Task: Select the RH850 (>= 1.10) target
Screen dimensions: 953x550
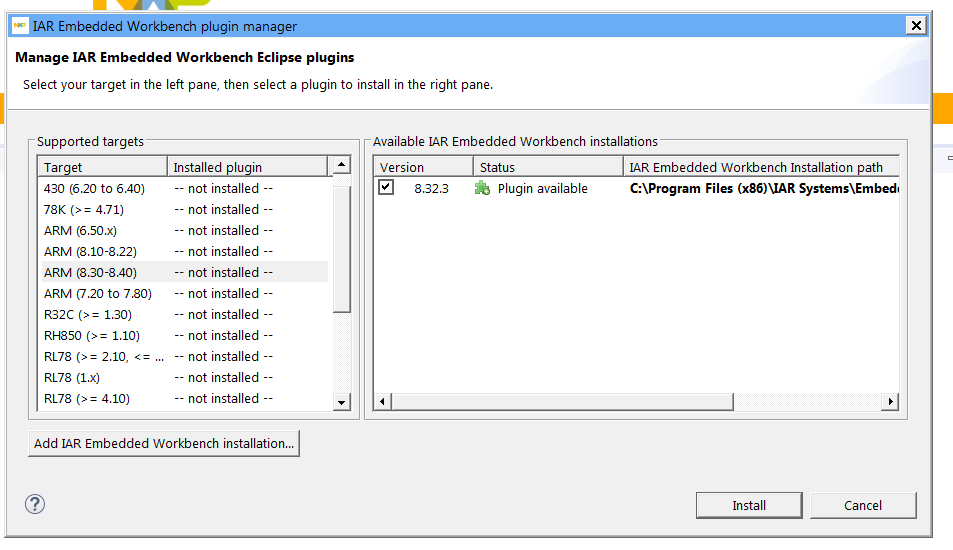Action: pyautogui.click(x=92, y=335)
